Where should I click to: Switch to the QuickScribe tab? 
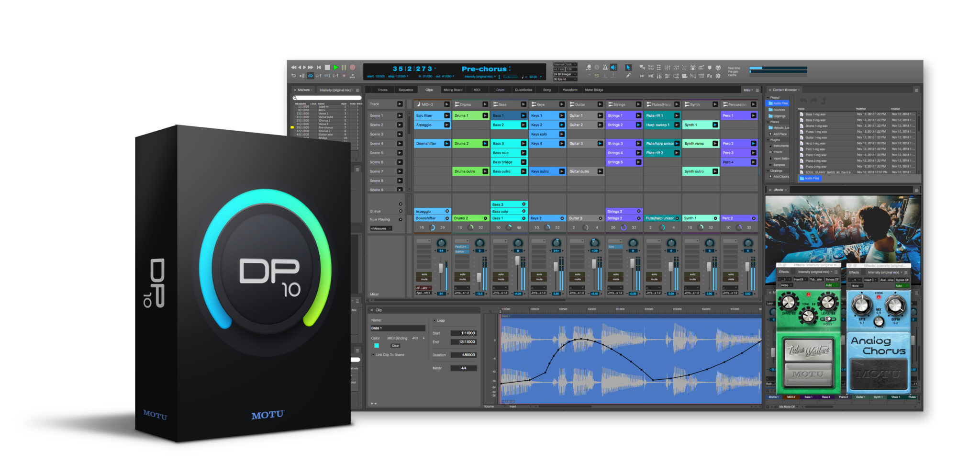[523, 90]
